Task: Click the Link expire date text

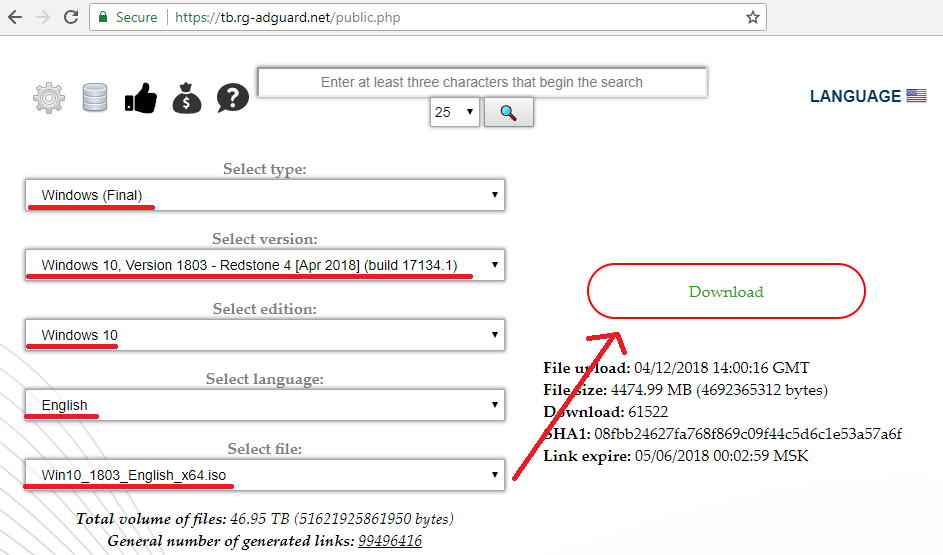Action: click(x=721, y=456)
